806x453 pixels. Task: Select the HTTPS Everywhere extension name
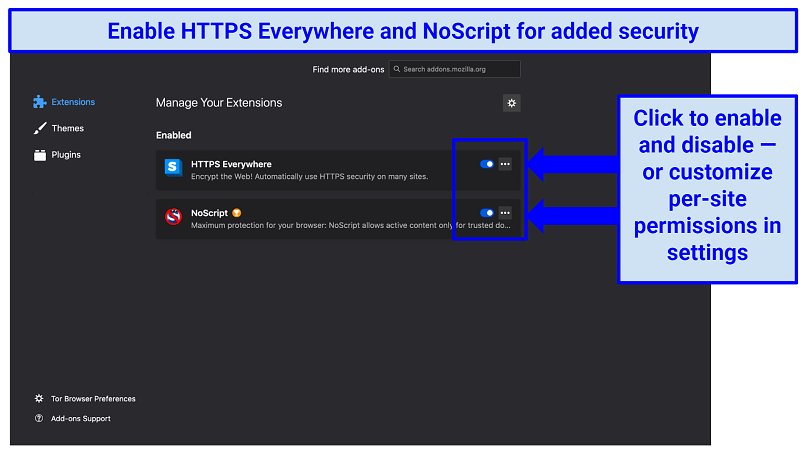point(231,164)
